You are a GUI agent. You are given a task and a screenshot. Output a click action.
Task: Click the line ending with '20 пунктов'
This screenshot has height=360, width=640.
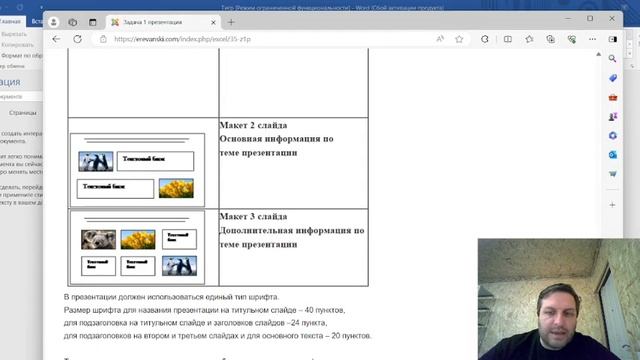point(218,336)
